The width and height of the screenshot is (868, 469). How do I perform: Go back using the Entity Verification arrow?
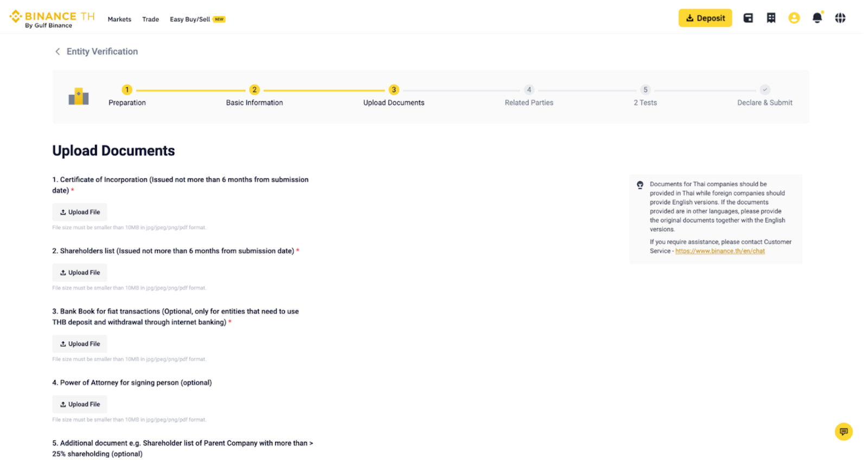(x=58, y=52)
